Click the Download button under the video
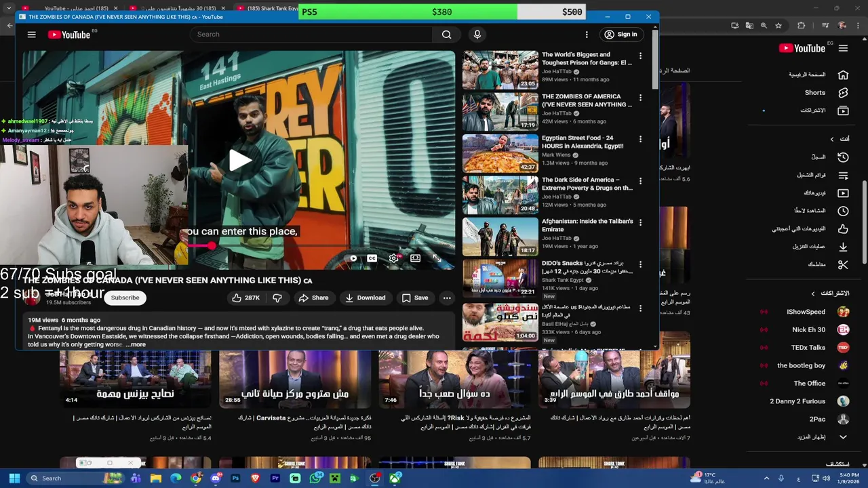868x488 pixels. click(x=365, y=298)
